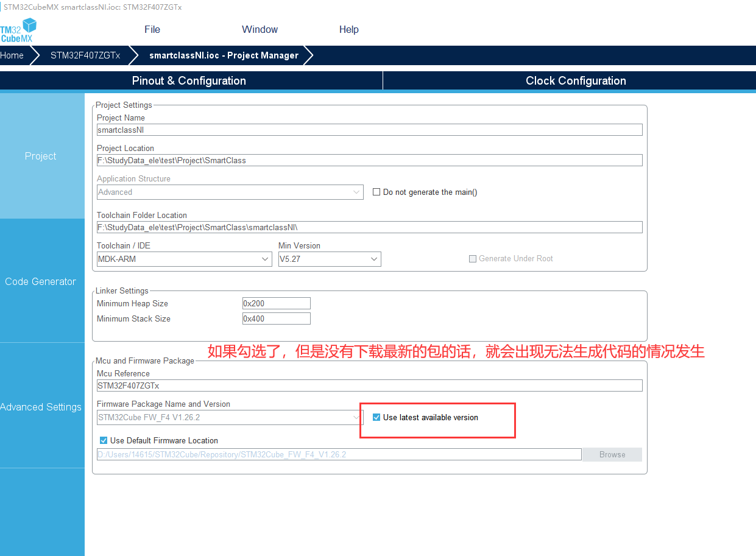The width and height of the screenshot is (756, 556).
Task: Click the Project Location field
Action: click(369, 160)
